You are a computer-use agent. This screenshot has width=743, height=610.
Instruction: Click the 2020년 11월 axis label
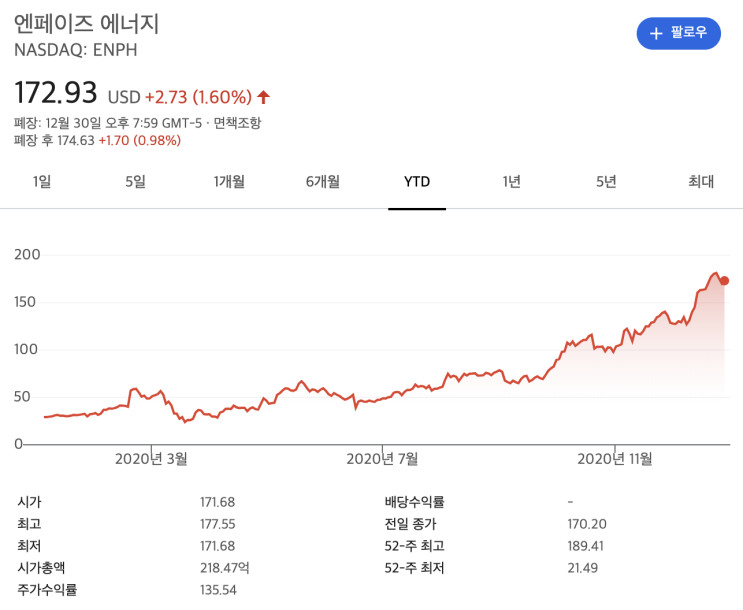point(615,459)
